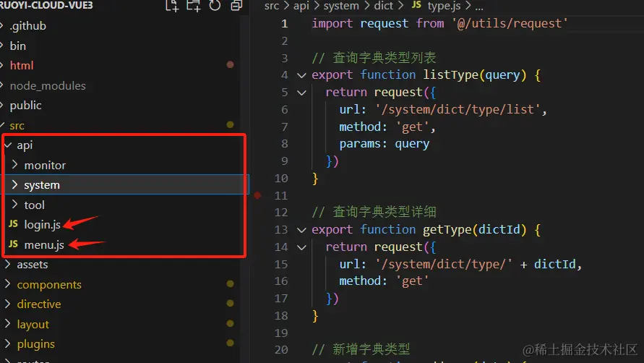Viewport: 644px width, 363px height.
Task: Click the modified dot beside html folder
Action: pos(230,64)
